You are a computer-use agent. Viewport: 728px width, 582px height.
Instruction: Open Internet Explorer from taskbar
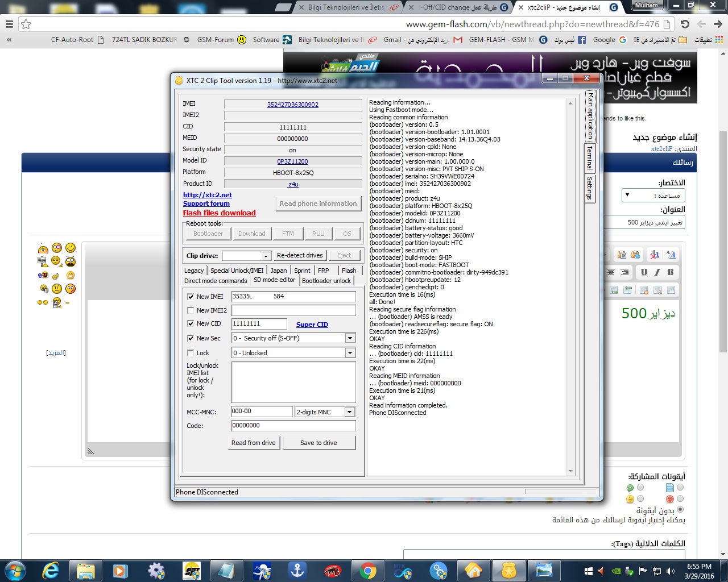pos(51,570)
